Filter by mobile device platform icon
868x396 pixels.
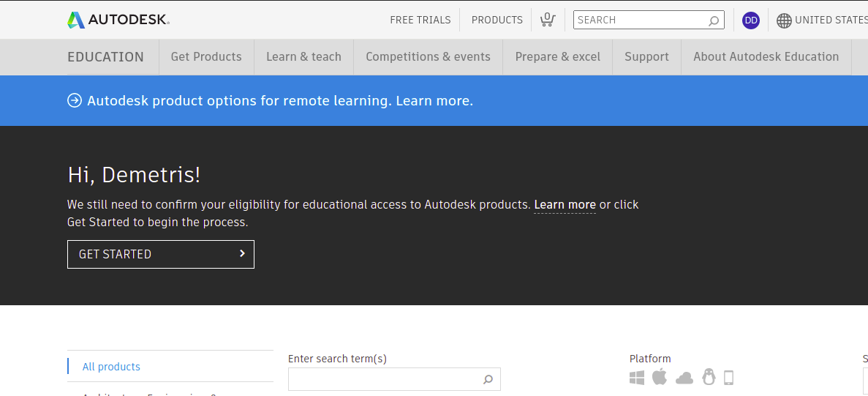coord(728,378)
